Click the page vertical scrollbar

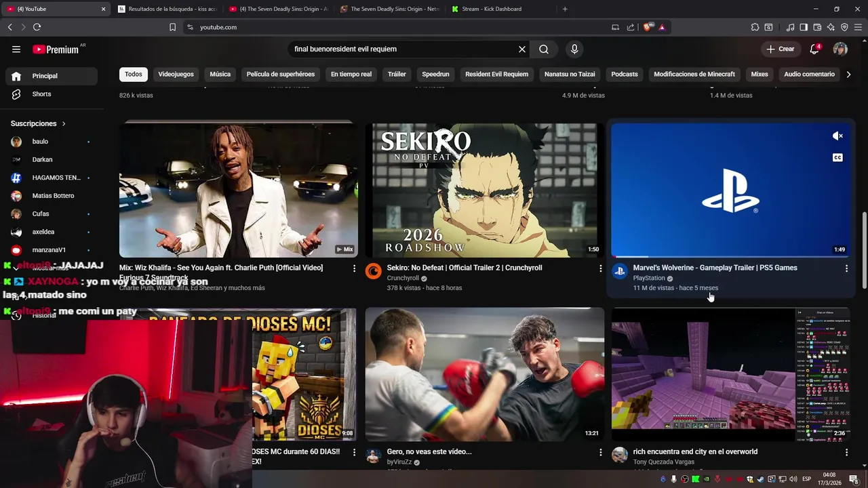[x=864, y=251]
